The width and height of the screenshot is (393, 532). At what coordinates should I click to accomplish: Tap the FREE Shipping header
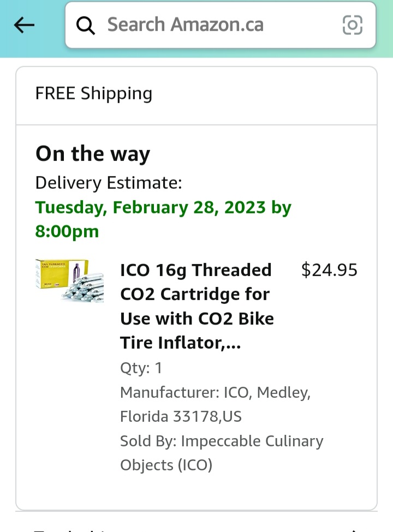coord(93,93)
